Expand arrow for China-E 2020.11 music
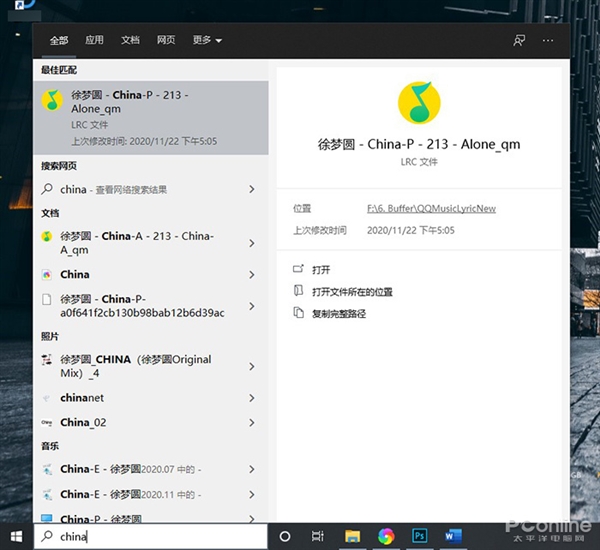Viewport: 600px width, 550px height. [x=251, y=495]
